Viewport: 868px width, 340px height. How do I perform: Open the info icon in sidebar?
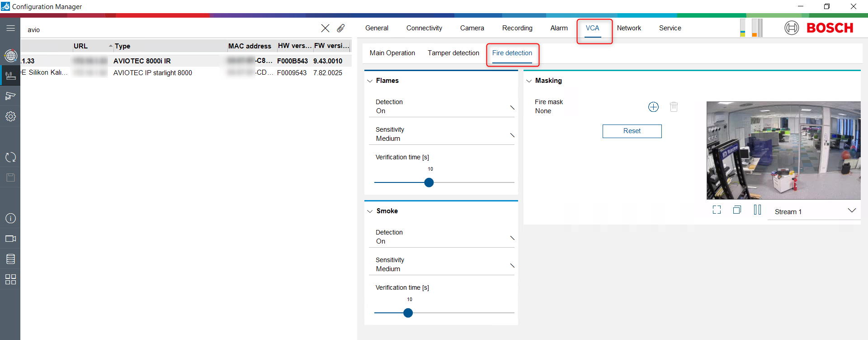click(x=10, y=218)
